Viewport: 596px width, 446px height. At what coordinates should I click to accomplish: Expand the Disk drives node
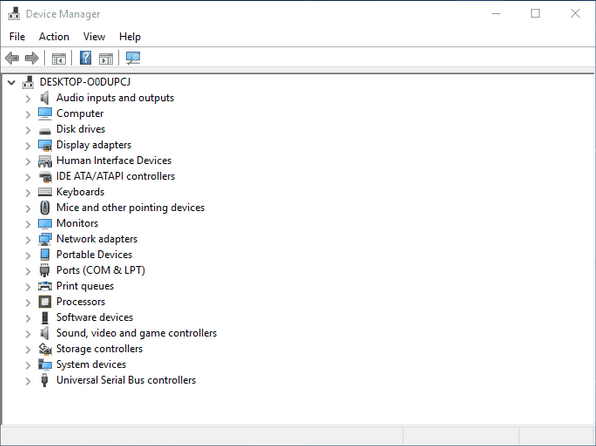[28, 130]
